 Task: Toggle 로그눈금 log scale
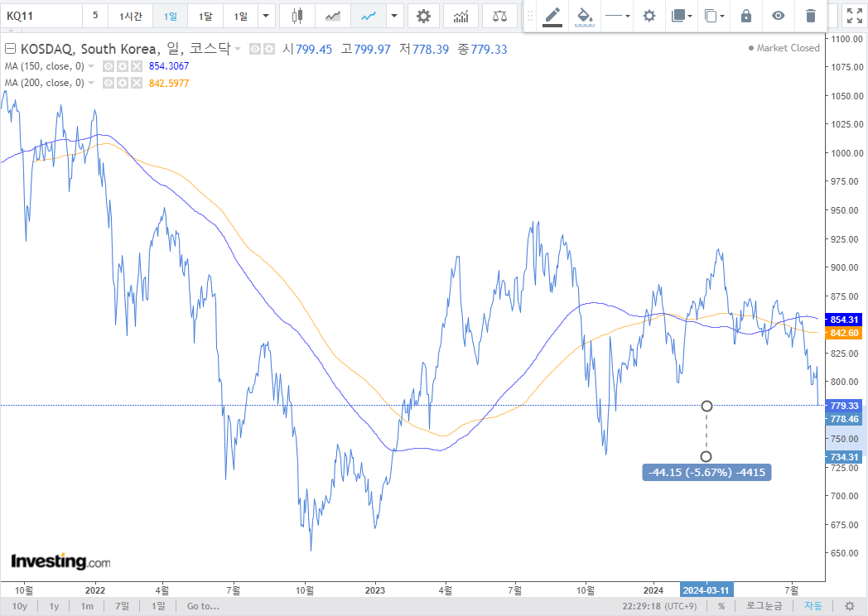[764, 606]
